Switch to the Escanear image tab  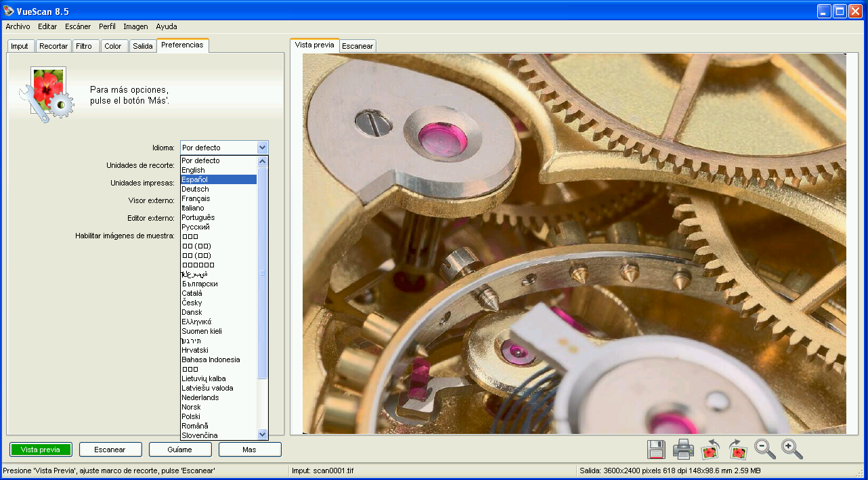click(x=357, y=46)
